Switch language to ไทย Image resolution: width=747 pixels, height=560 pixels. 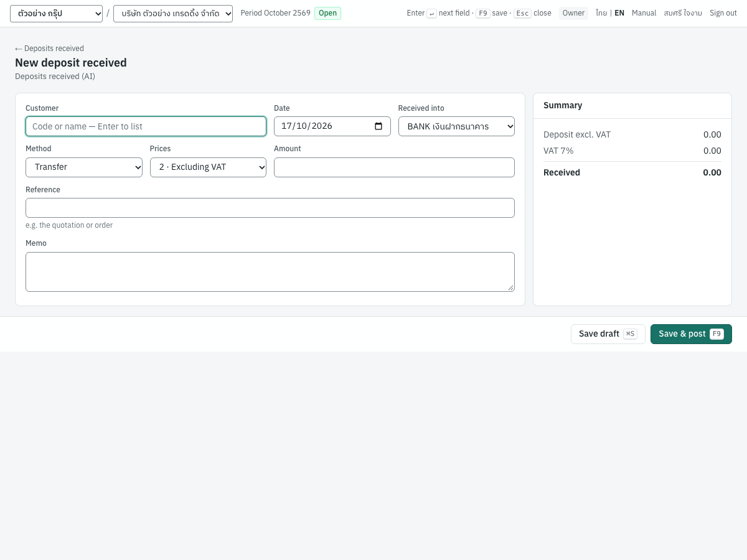click(x=601, y=13)
